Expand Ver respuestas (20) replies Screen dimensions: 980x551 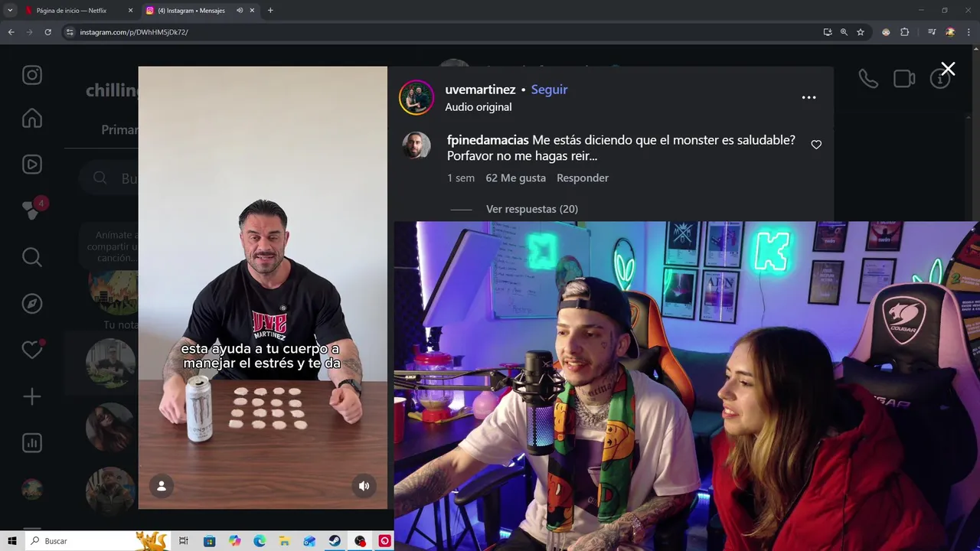pyautogui.click(x=532, y=209)
